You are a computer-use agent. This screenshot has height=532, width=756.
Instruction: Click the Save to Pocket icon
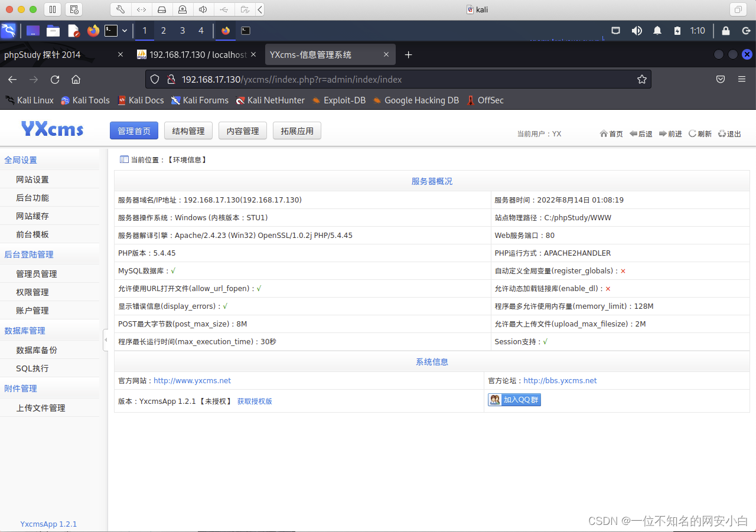point(721,79)
